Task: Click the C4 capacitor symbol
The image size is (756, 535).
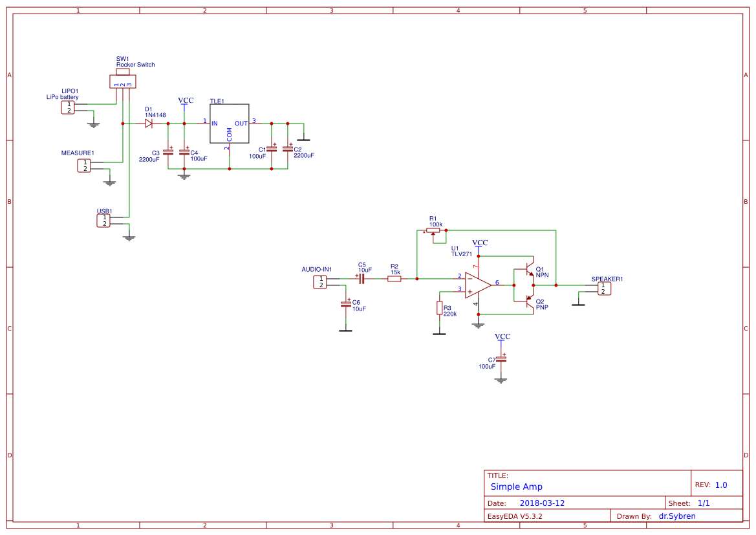Action: pyautogui.click(x=184, y=151)
